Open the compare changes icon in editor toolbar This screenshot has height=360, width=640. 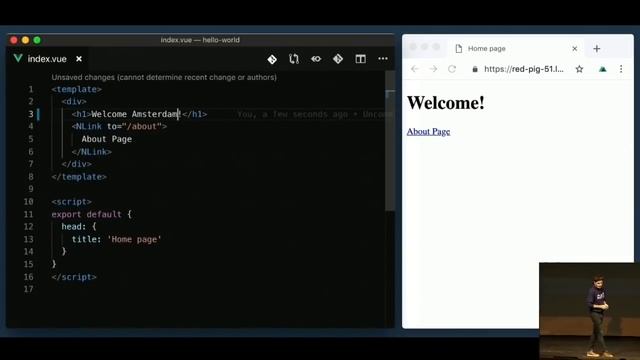(x=294, y=59)
